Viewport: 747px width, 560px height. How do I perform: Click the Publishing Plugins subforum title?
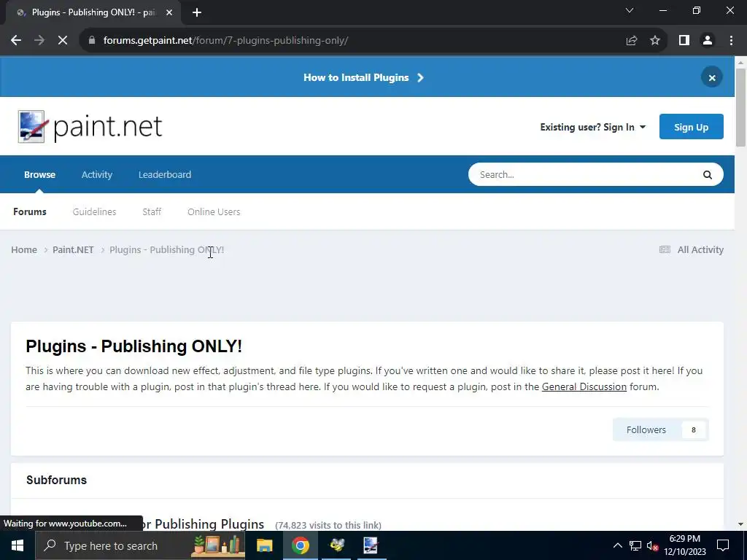tap(204, 524)
